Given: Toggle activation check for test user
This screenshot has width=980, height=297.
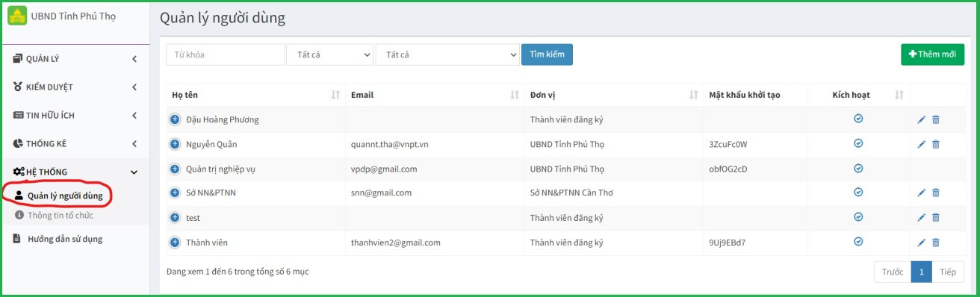Looking at the screenshot, I should (x=858, y=217).
